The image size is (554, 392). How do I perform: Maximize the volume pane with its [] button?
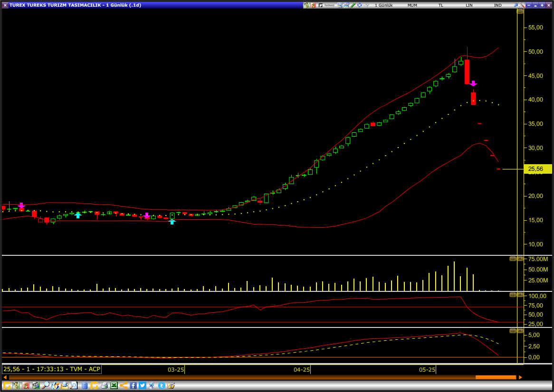click(513, 259)
